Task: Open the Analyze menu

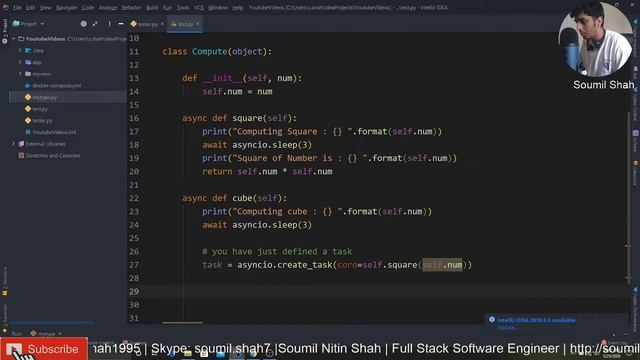Action: [x=108, y=7]
